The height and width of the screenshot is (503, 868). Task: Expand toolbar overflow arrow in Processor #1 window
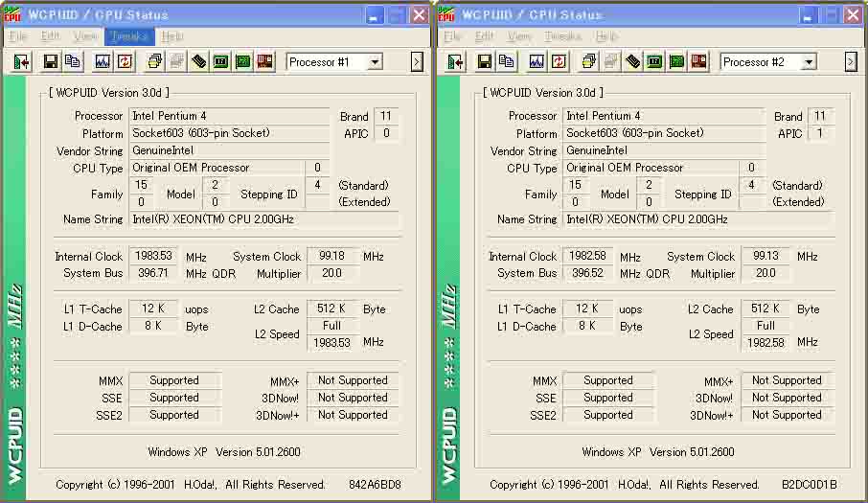pyautogui.click(x=417, y=62)
